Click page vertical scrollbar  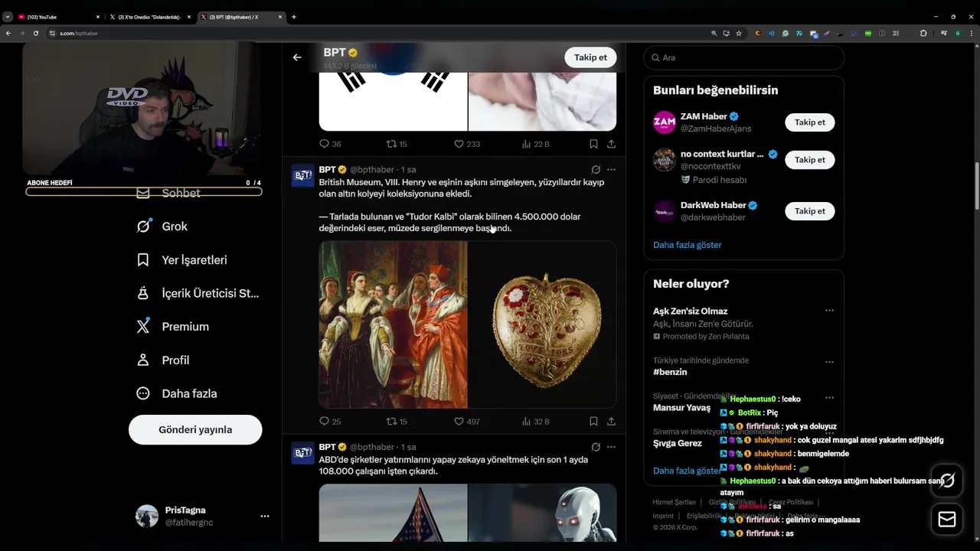tap(976, 186)
